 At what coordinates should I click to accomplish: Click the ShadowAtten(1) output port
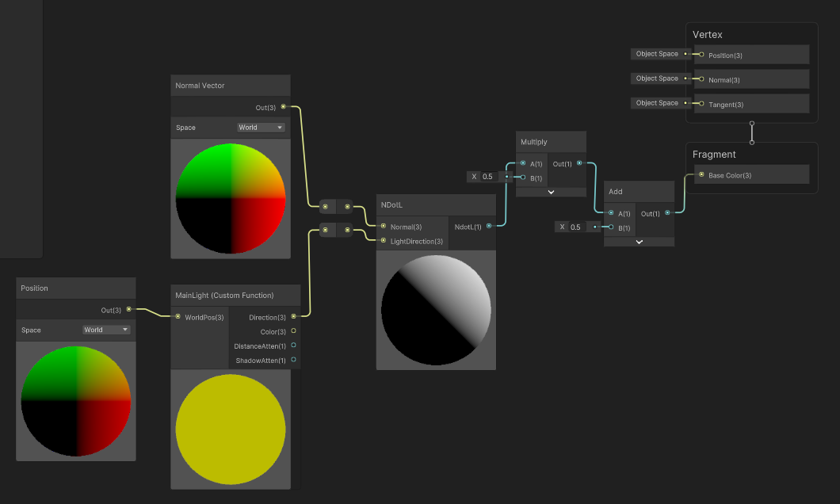293,360
